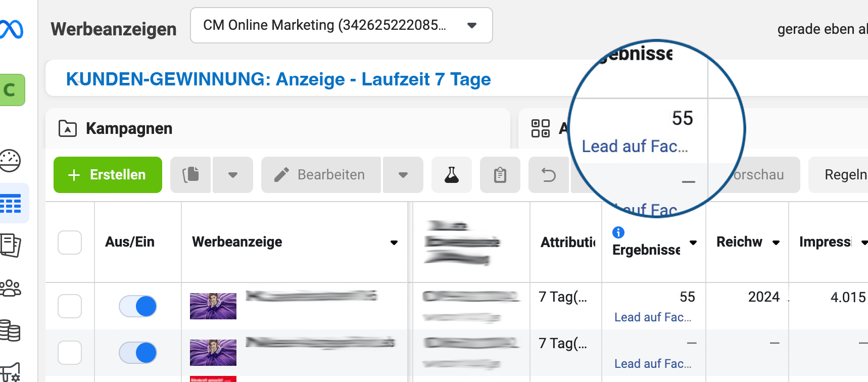Open the audiences people sidebar icon

[11, 288]
